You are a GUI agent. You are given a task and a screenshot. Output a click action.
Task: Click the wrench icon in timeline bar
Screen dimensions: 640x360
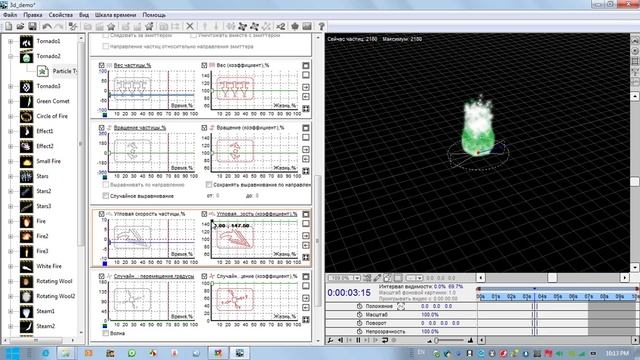pyautogui.click(x=330, y=340)
